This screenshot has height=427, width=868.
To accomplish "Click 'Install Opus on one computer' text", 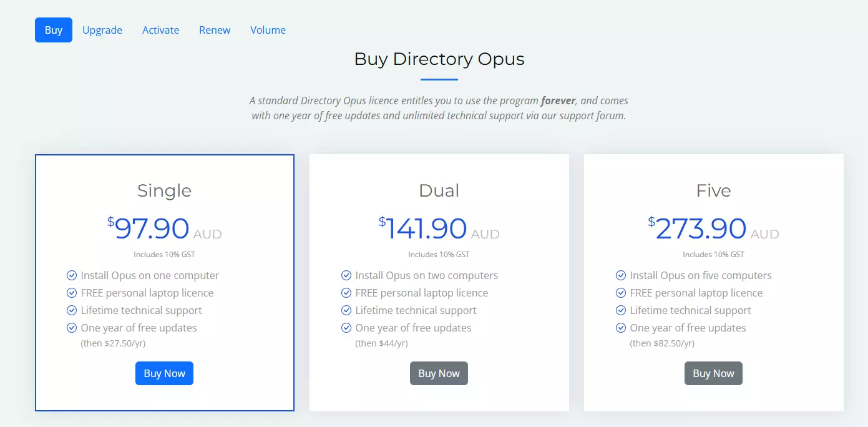I will pyautogui.click(x=150, y=275).
